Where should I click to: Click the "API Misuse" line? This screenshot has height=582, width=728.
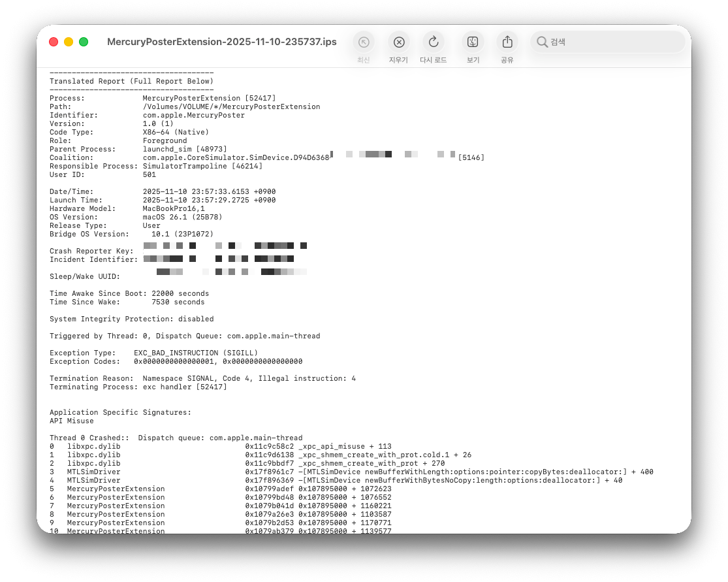pyautogui.click(x=72, y=421)
